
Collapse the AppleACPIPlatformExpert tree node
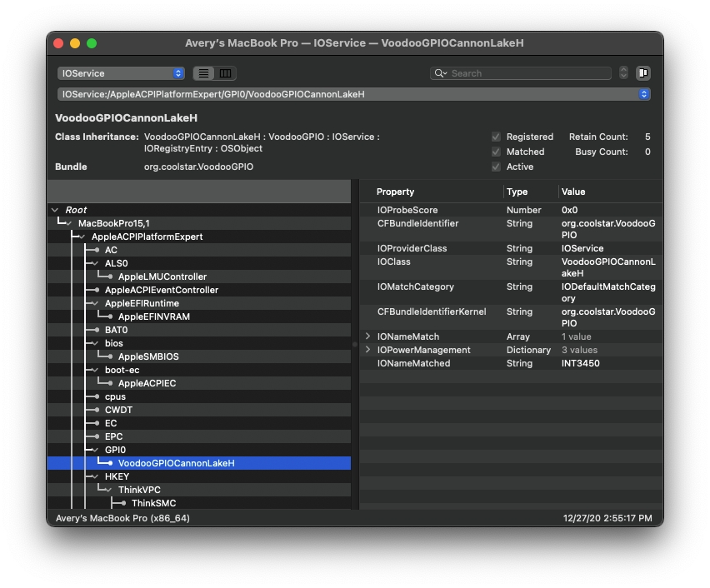click(82, 237)
